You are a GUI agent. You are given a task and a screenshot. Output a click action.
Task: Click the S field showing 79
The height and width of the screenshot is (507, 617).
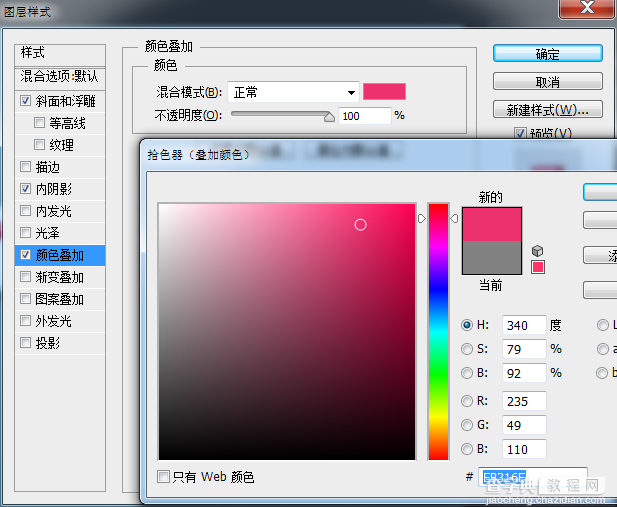pyautogui.click(x=524, y=349)
